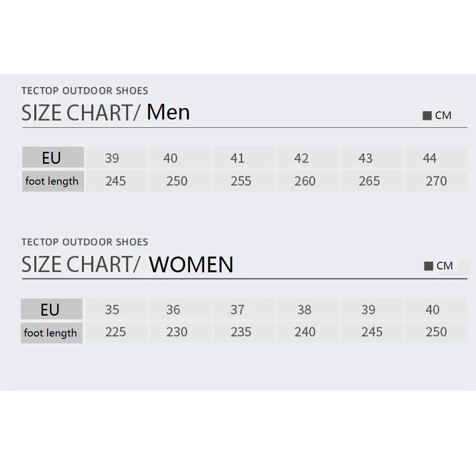Click foot length 260 in Men chart

(305, 181)
